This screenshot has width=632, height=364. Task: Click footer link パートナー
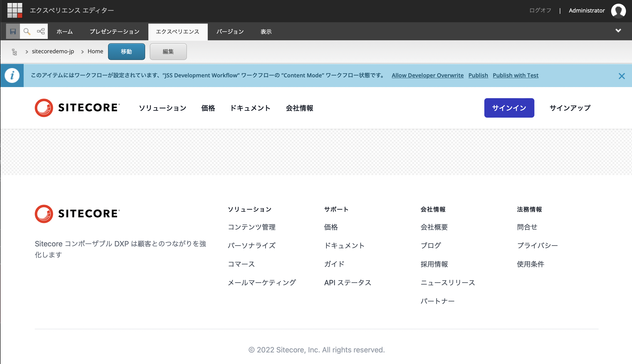pyautogui.click(x=437, y=301)
